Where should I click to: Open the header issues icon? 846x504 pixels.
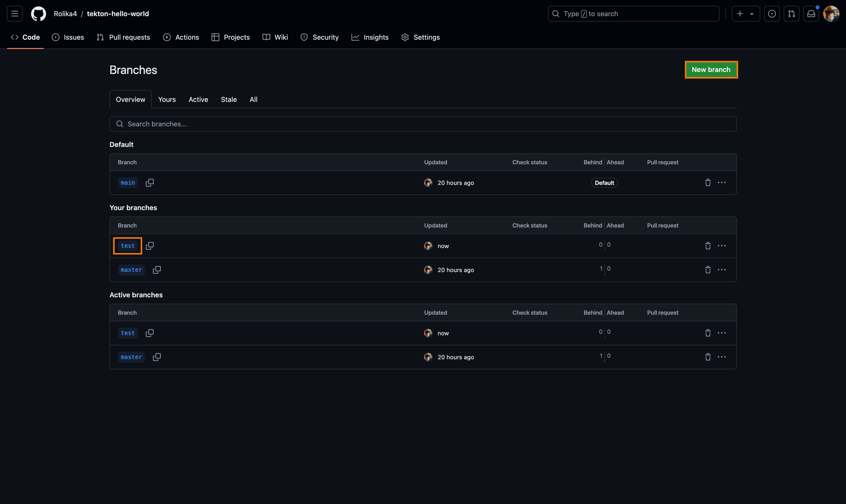point(771,14)
